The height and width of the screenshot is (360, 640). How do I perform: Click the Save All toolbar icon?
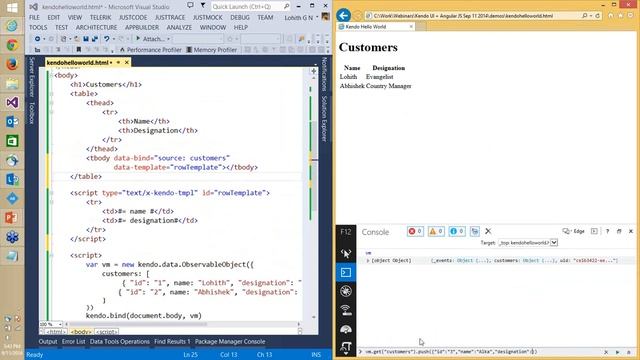95,39
